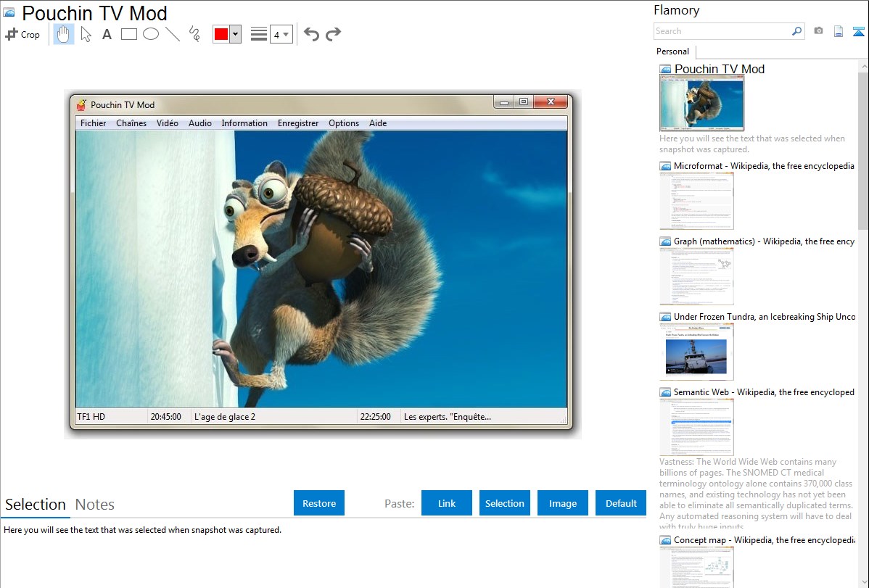
Task: Click the document page icon in Flamory
Action: coord(839,31)
